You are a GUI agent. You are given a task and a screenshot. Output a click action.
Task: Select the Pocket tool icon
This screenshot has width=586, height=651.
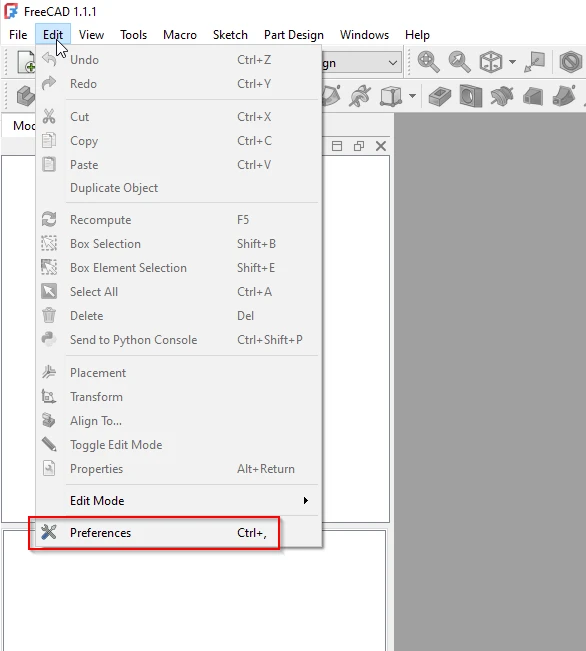[x=439, y=96]
